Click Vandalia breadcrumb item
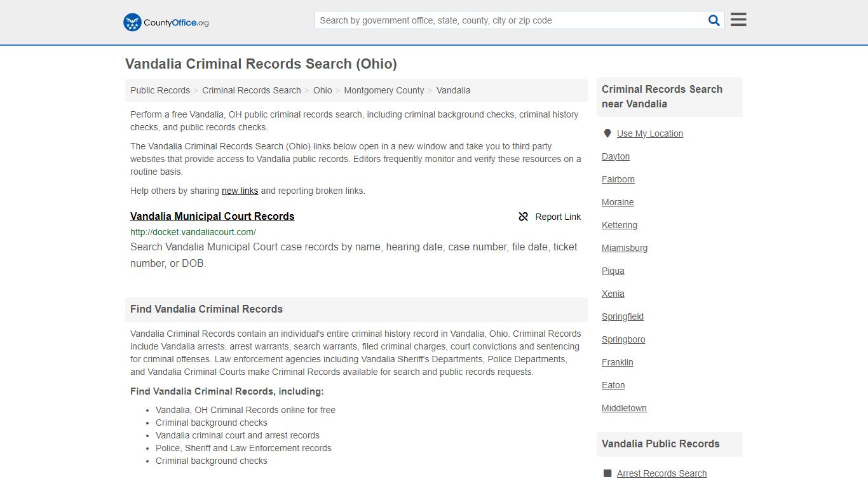 coord(453,90)
